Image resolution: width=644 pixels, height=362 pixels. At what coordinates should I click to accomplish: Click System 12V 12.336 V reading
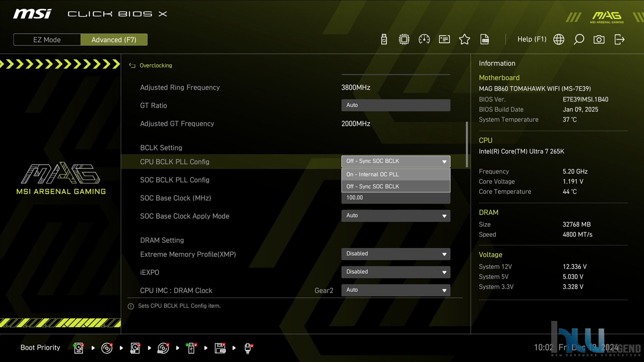(x=575, y=267)
